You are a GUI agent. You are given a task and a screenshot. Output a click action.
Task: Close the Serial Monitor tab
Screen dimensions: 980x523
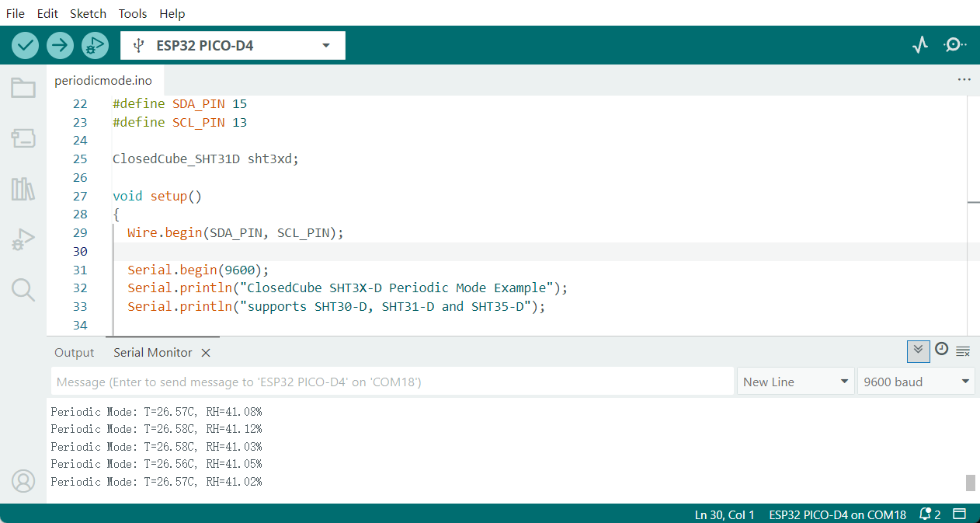pos(206,353)
